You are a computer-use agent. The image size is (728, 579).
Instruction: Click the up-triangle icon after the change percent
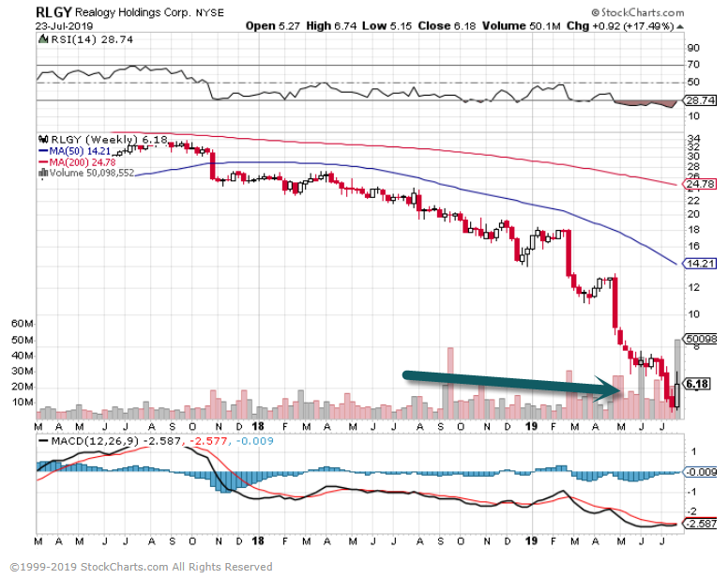(x=680, y=27)
